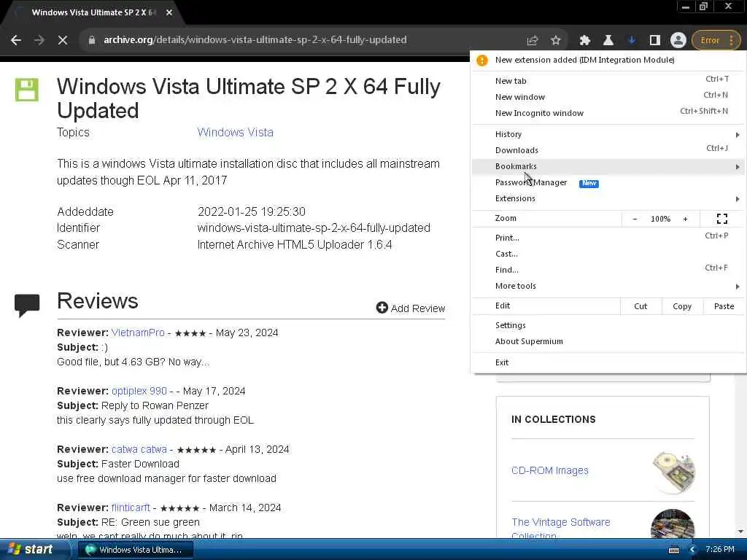Click the Addeddate 2022-01-25 value
This screenshot has width=747, height=560.
(x=252, y=211)
